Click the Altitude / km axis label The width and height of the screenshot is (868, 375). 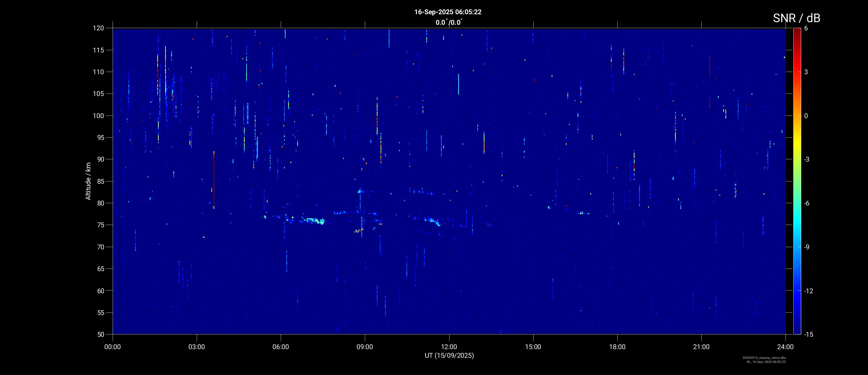pos(88,181)
